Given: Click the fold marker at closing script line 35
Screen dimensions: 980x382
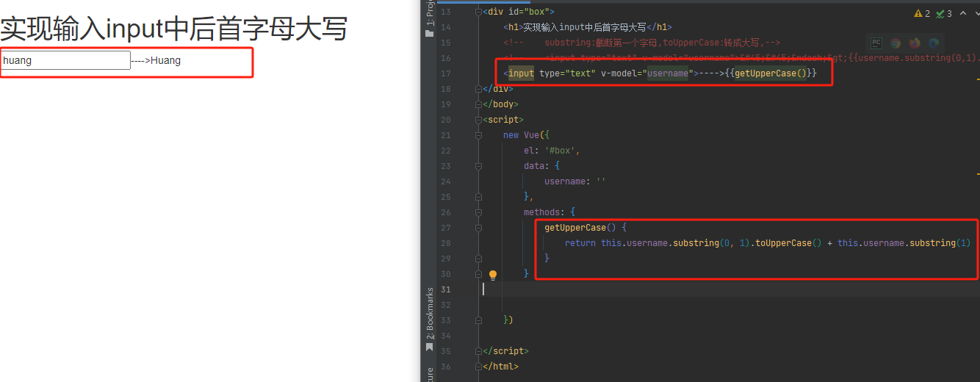Looking at the screenshot, I should (479, 351).
